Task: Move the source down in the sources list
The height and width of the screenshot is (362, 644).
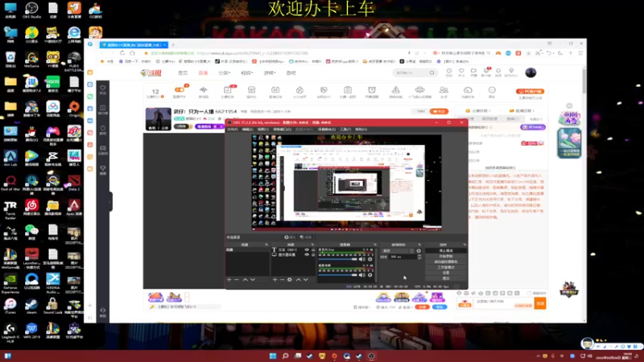Action: (x=306, y=279)
